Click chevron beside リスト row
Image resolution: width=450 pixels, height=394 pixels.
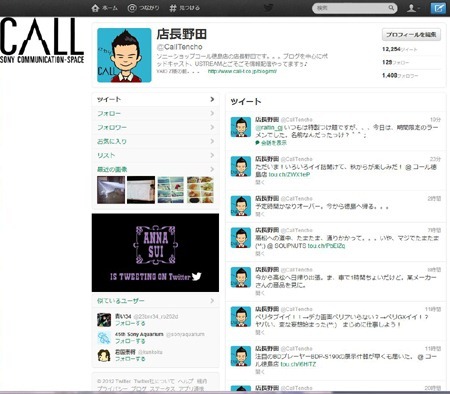[212, 155]
